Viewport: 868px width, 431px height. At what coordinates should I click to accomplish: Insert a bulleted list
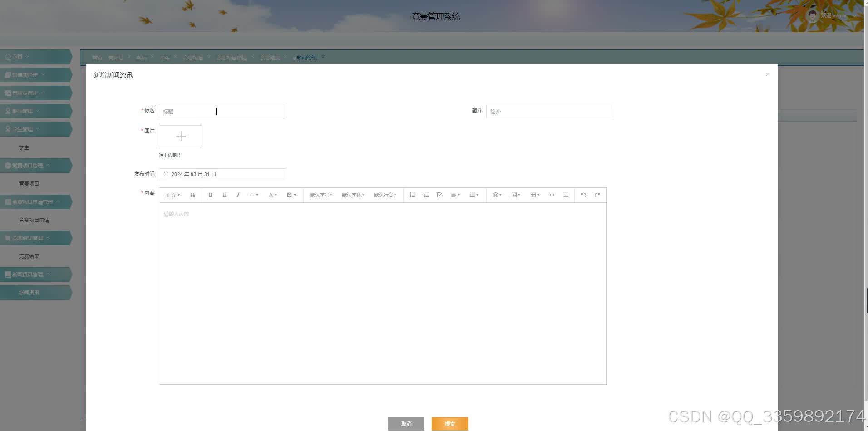[412, 195]
